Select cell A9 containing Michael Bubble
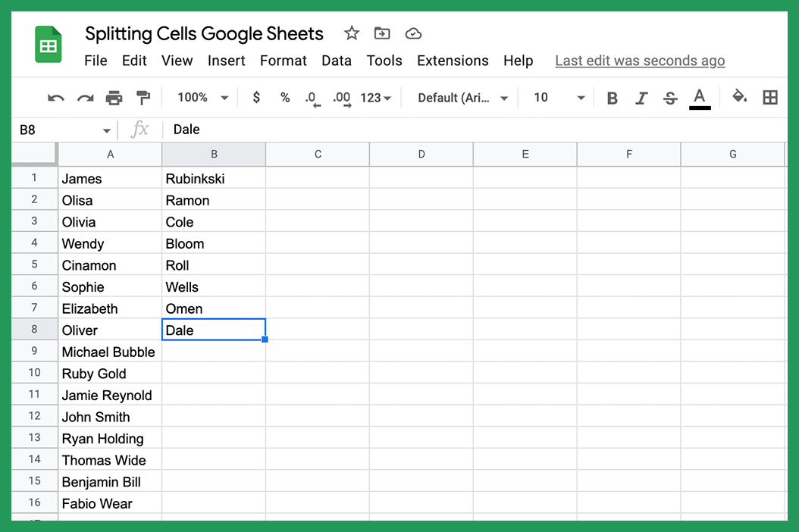This screenshot has height=532, width=799. point(108,352)
